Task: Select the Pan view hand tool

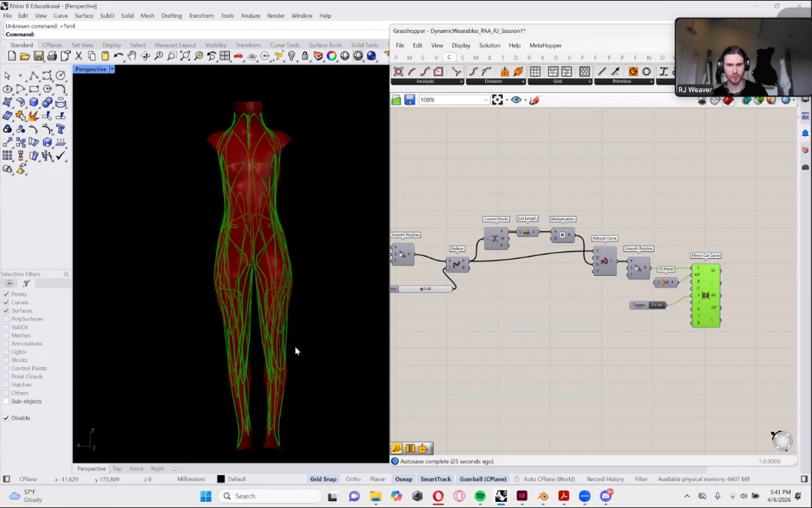Action: tap(131, 56)
